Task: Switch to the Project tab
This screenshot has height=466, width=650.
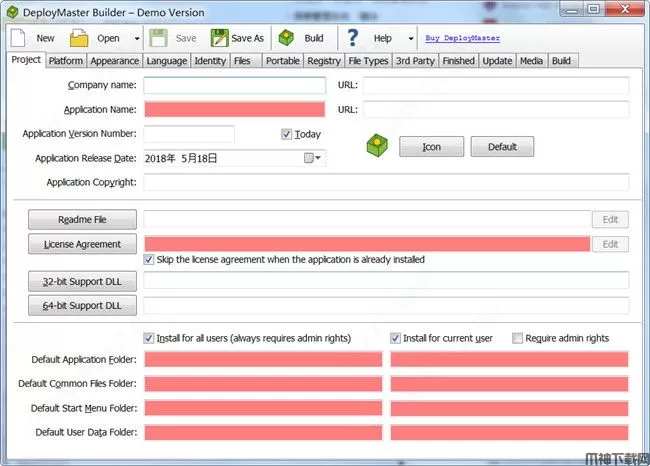Action: 26,60
